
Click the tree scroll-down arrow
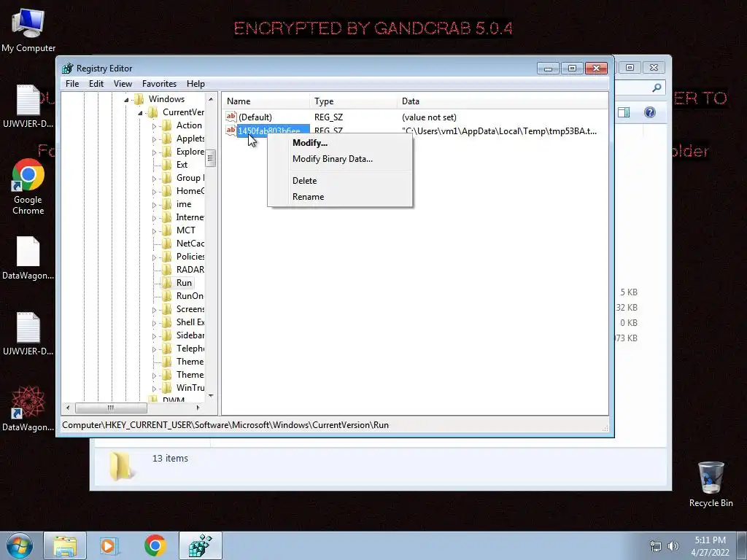pyautogui.click(x=211, y=396)
